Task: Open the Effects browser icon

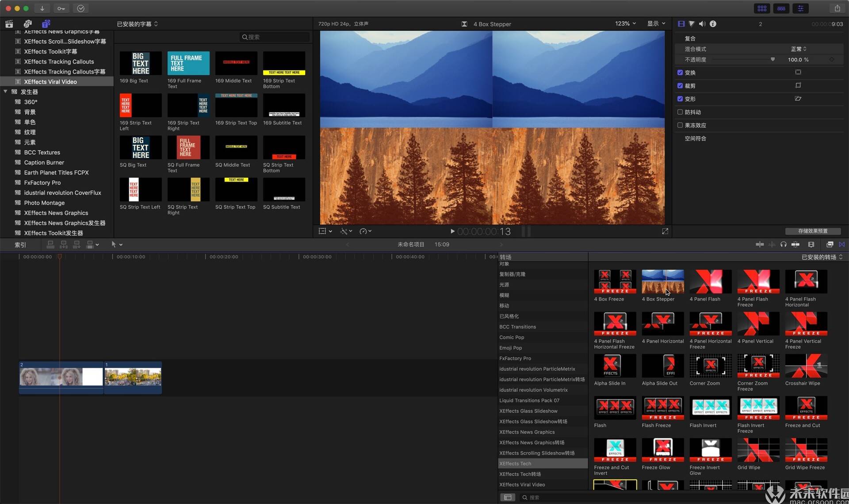Action: (x=830, y=244)
